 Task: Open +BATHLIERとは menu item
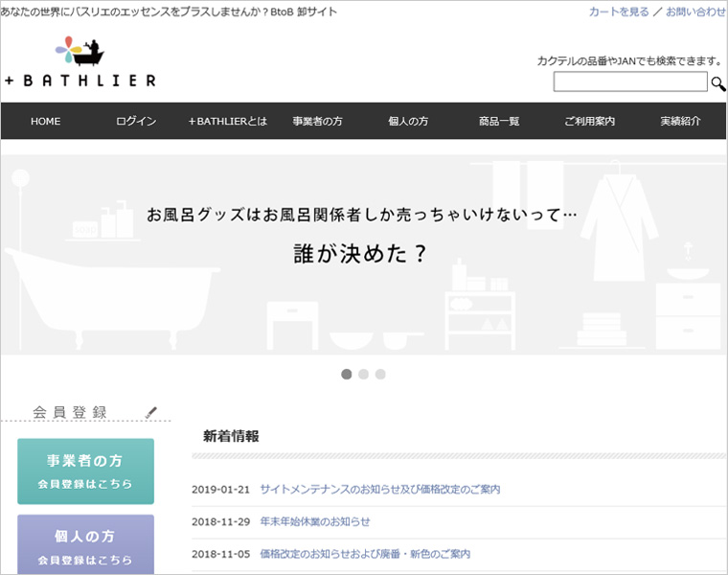(x=228, y=121)
